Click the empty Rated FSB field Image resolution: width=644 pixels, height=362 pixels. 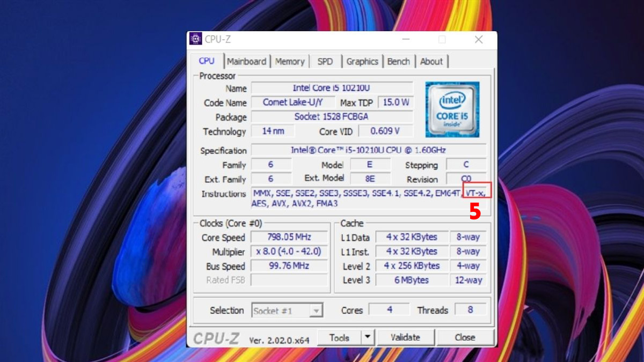point(290,280)
